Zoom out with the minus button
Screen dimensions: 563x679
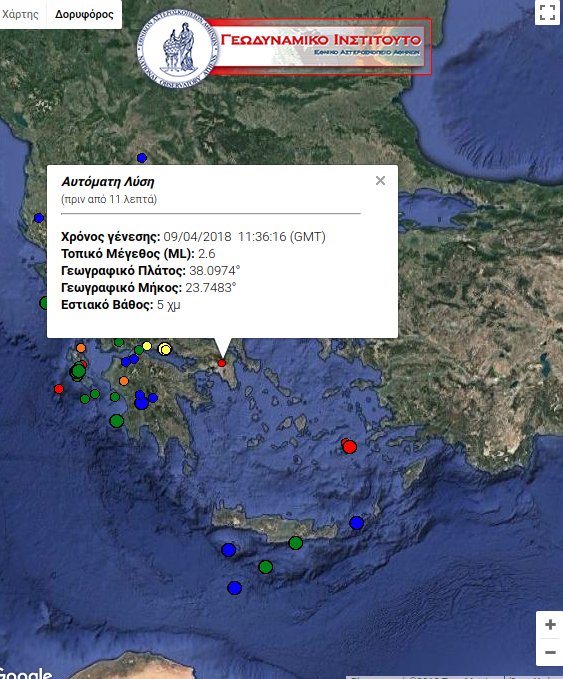pos(550,652)
